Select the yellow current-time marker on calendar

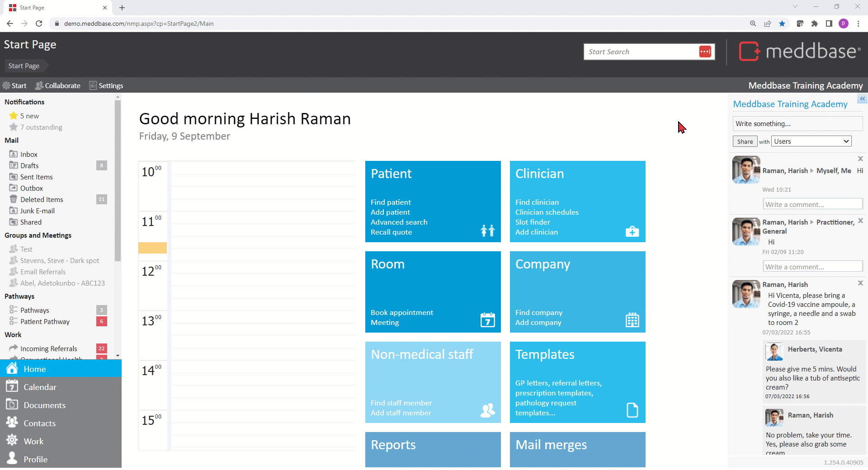coord(152,248)
